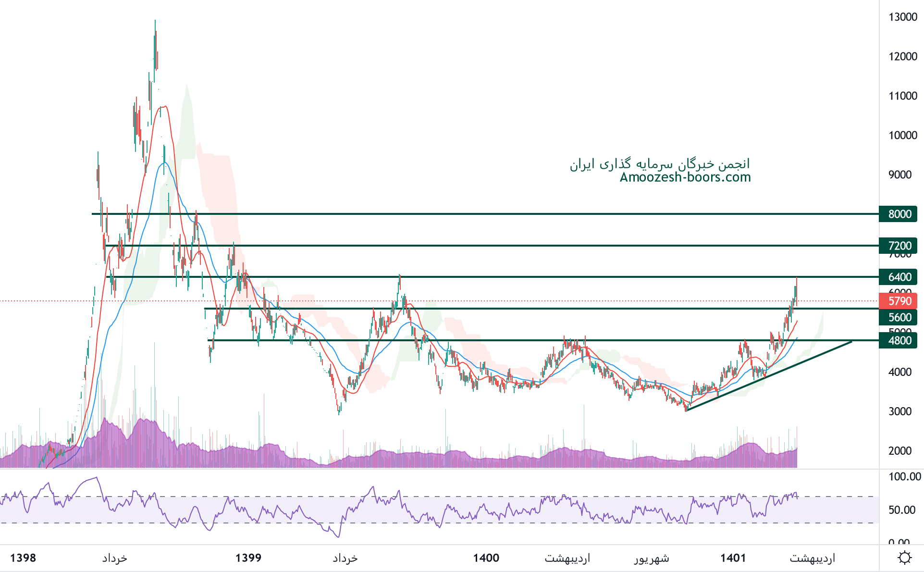Click the شهریور month label on time axis
The width and height of the screenshot is (924, 572).
coord(651,558)
